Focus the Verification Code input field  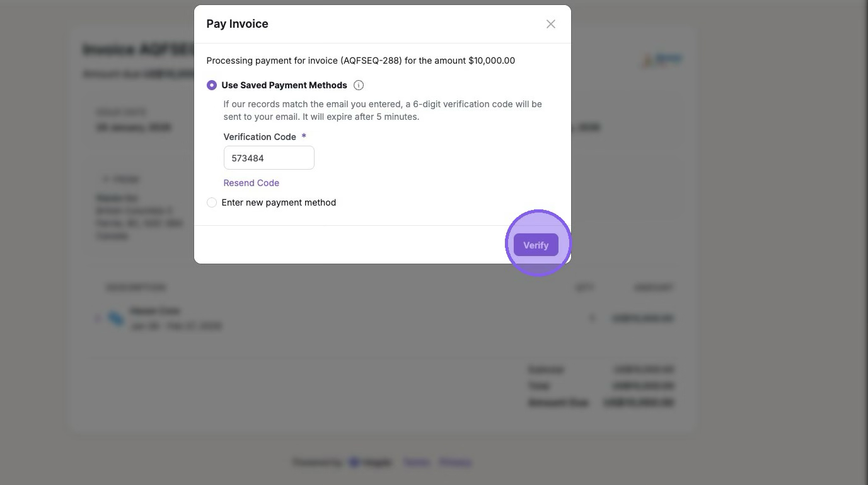(269, 158)
